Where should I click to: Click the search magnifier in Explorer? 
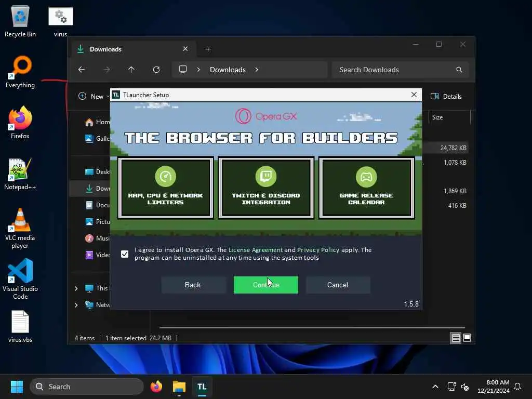(459, 70)
